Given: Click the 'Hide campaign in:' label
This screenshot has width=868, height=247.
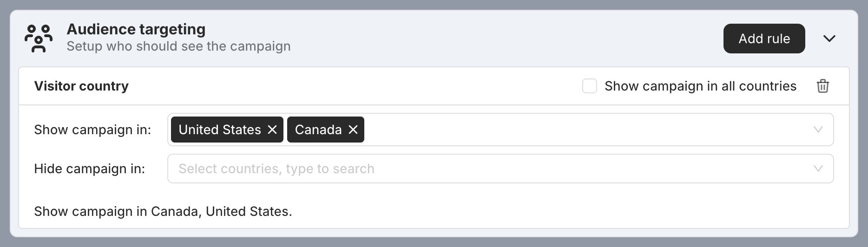Looking at the screenshot, I should click(89, 169).
